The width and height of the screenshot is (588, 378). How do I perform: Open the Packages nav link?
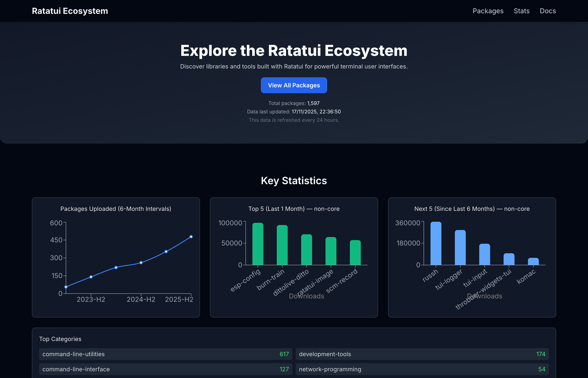click(x=488, y=11)
